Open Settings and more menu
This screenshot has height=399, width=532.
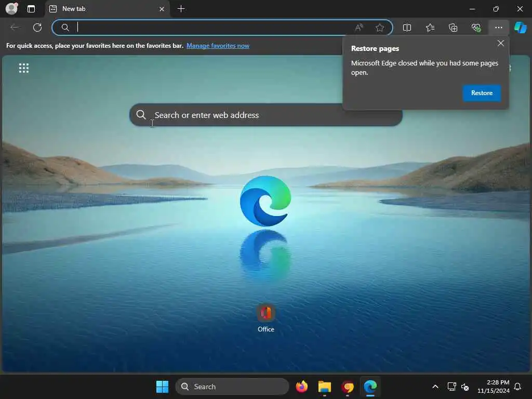pyautogui.click(x=498, y=28)
